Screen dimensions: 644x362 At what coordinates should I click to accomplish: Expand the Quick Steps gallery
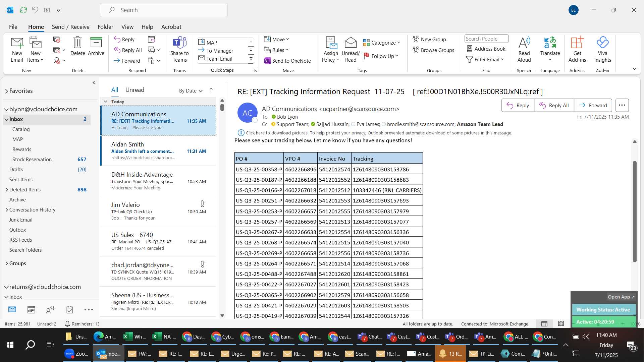pos(251,59)
